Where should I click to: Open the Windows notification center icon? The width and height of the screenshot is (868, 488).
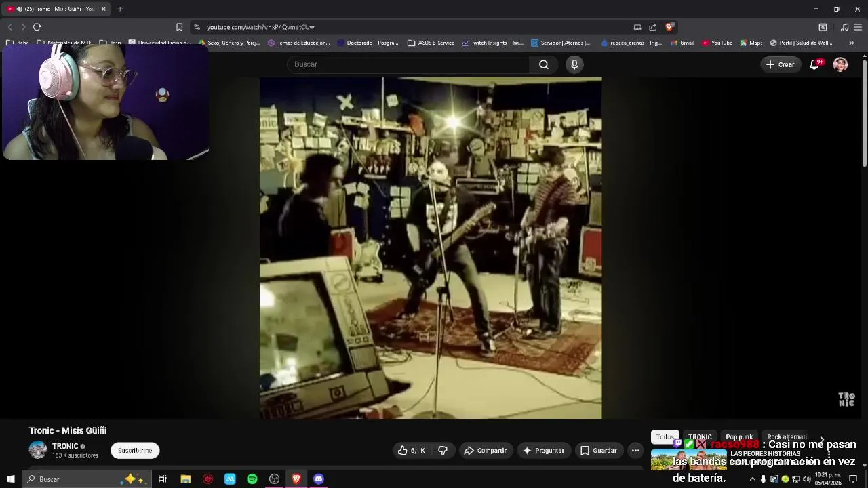click(x=853, y=479)
